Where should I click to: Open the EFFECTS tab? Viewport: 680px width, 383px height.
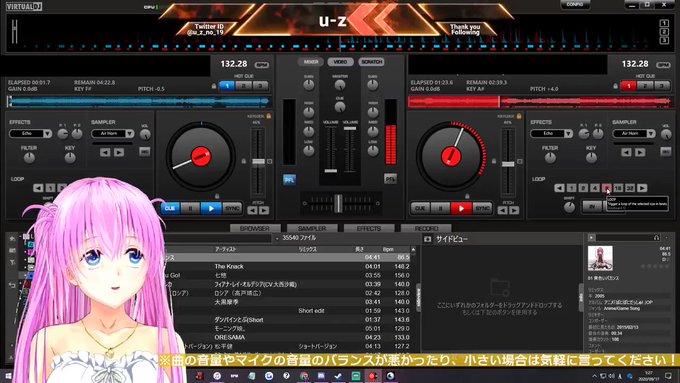click(369, 228)
